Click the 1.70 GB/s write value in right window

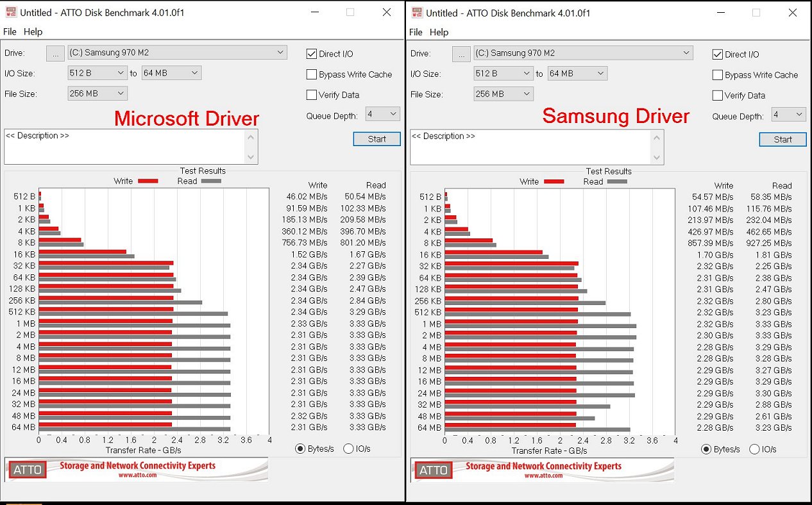pyautogui.click(x=715, y=255)
